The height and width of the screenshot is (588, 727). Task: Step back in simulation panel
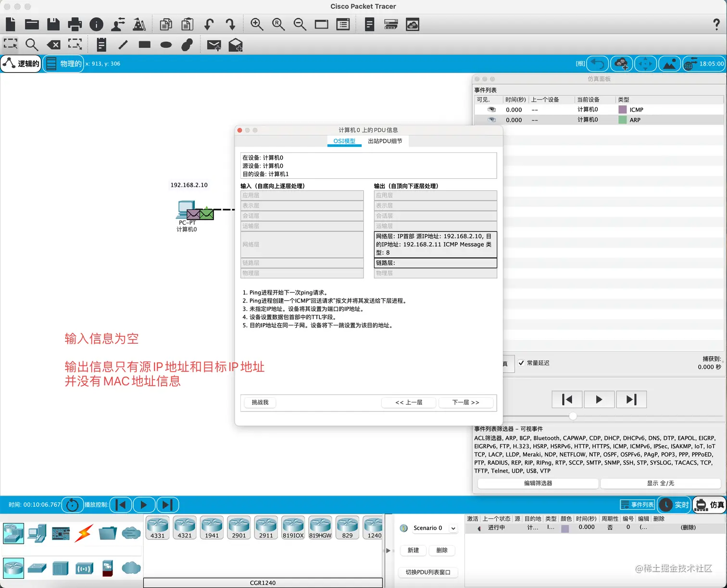pos(567,400)
